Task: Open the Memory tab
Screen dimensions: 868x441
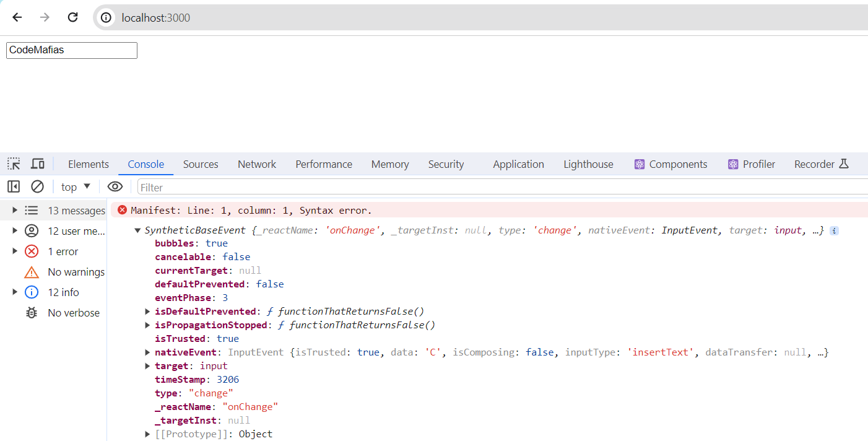Action: [x=390, y=164]
